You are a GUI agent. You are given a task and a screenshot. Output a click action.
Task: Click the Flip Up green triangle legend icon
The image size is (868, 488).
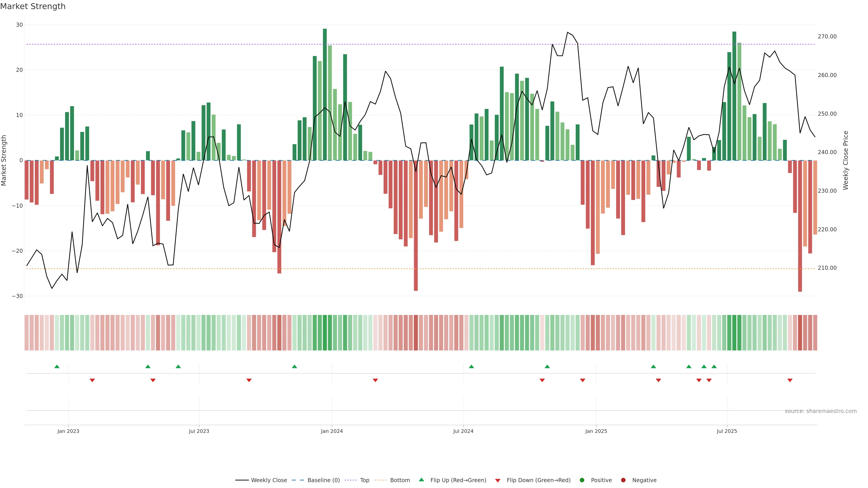pyautogui.click(x=421, y=480)
